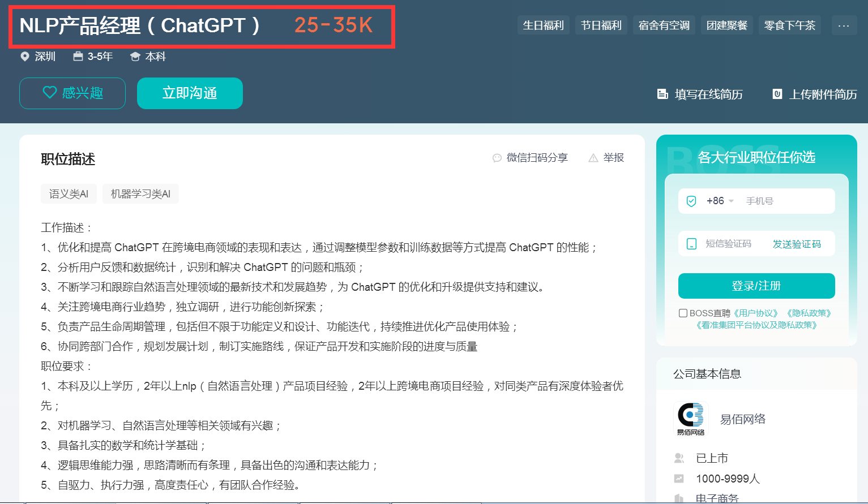Viewport: 868px width, 504px height.
Task: Click the 零食下午茶 benefit tag
Action: click(x=790, y=25)
